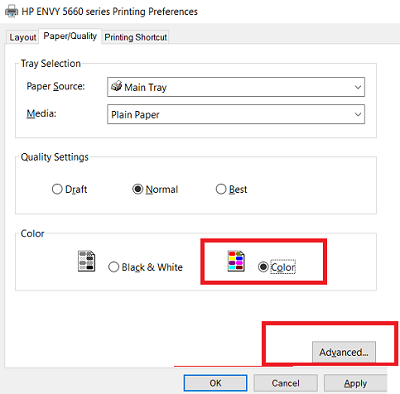Open the Advanced settings
Screen dimensions: 400x394
point(344,352)
